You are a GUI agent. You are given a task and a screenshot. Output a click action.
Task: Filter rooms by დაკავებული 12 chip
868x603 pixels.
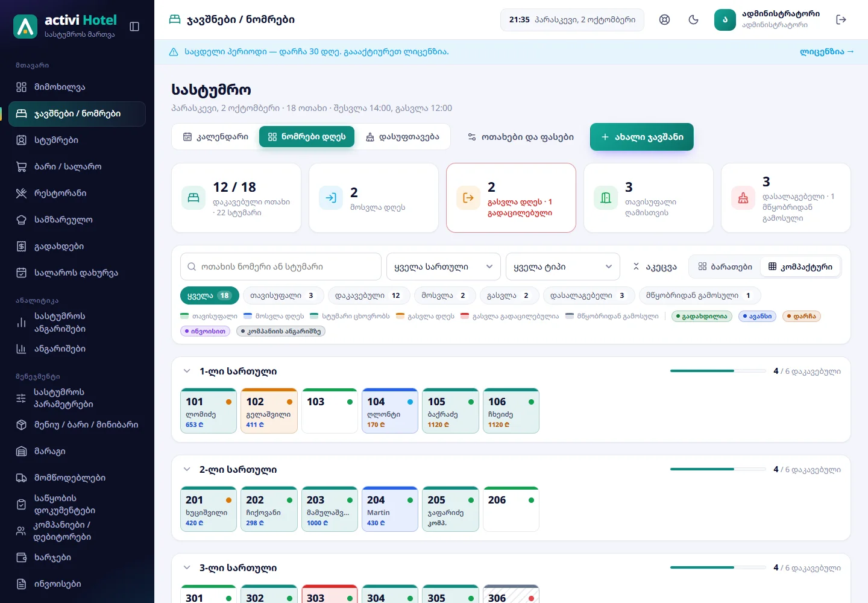[x=369, y=295]
